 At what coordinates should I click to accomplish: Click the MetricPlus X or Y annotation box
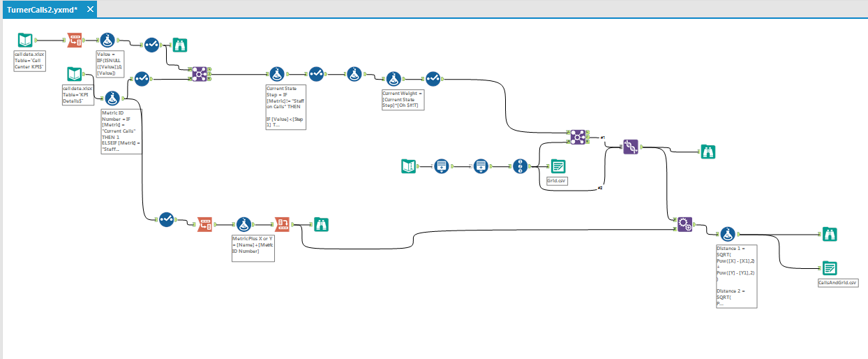pos(253,248)
